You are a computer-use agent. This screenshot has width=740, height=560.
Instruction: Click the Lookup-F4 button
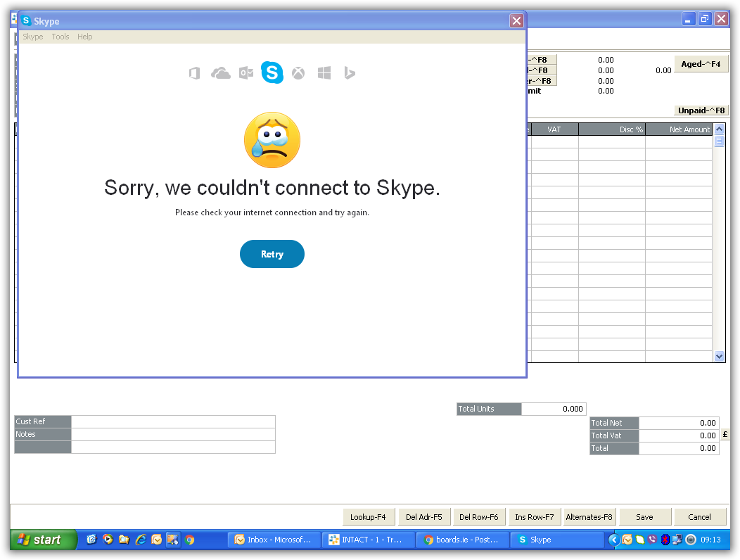(x=368, y=517)
